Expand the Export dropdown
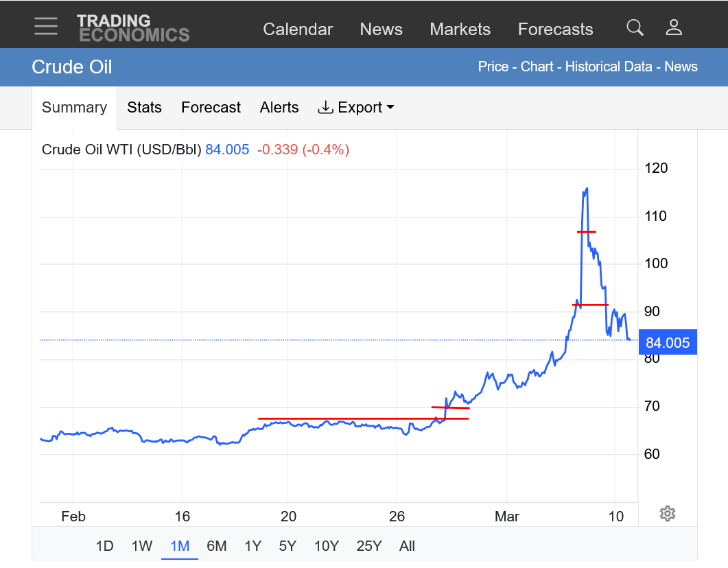 click(356, 108)
